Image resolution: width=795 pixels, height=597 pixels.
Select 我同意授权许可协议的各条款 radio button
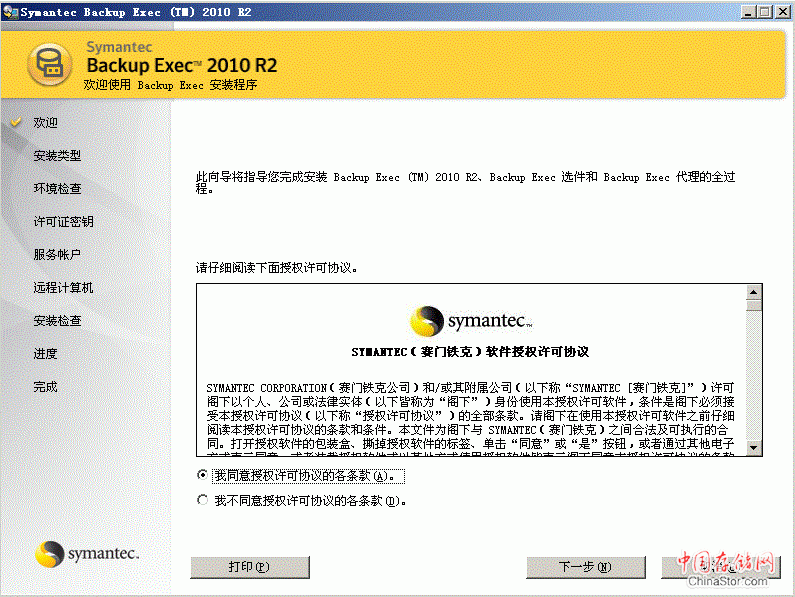pos(203,475)
